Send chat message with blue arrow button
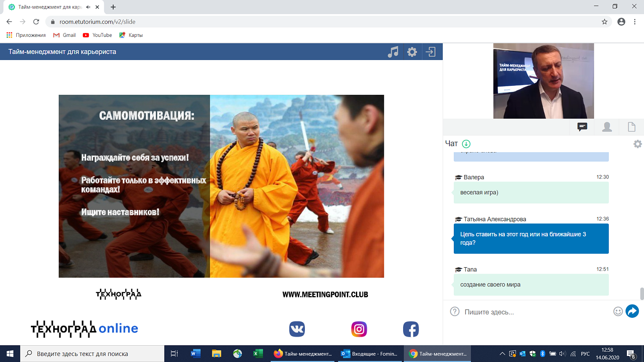 tap(632, 311)
